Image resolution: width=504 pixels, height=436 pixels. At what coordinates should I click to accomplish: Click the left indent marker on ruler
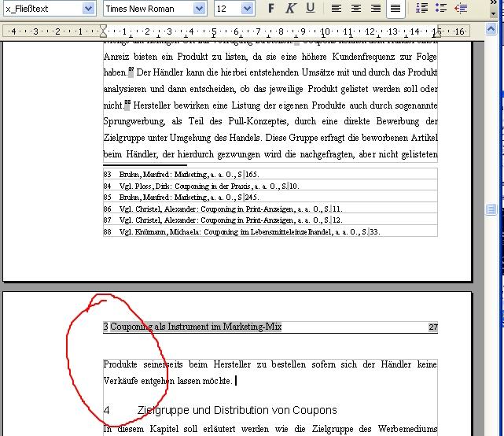click(103, 31)
